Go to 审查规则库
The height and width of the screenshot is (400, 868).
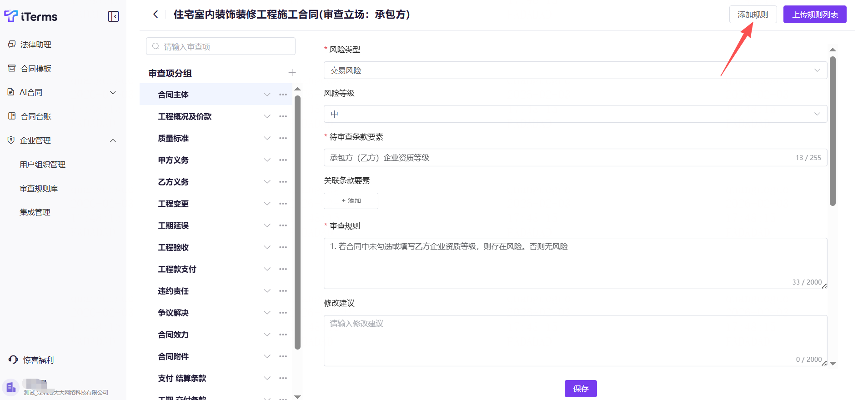[x=39, y=189]
